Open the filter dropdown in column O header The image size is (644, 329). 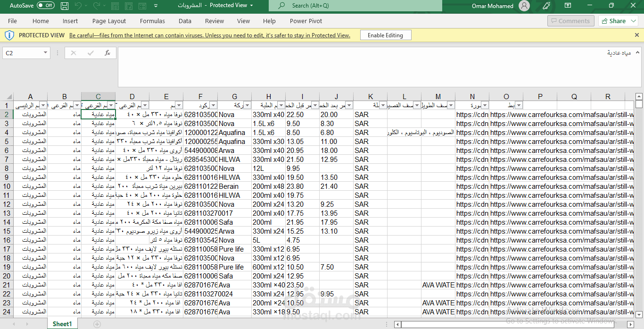519,105
